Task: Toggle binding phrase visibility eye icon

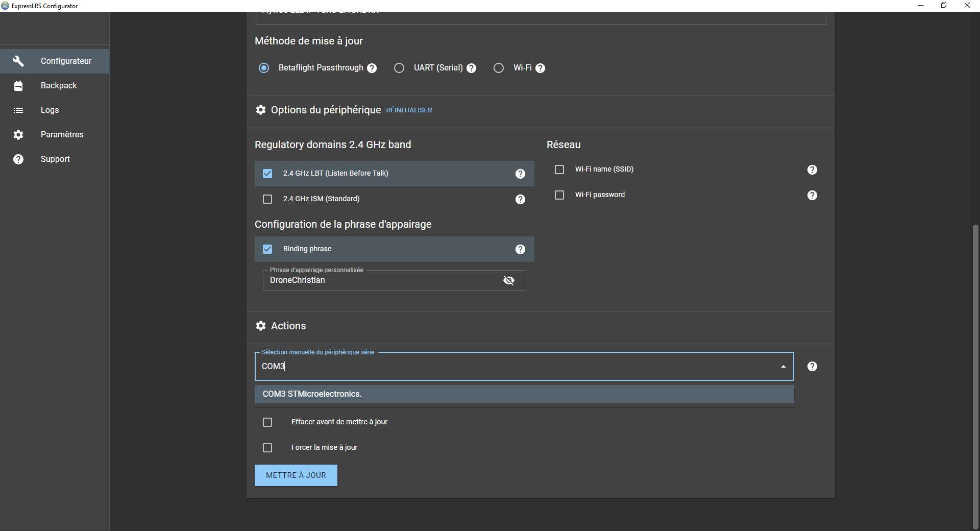Action: [509, 280]
